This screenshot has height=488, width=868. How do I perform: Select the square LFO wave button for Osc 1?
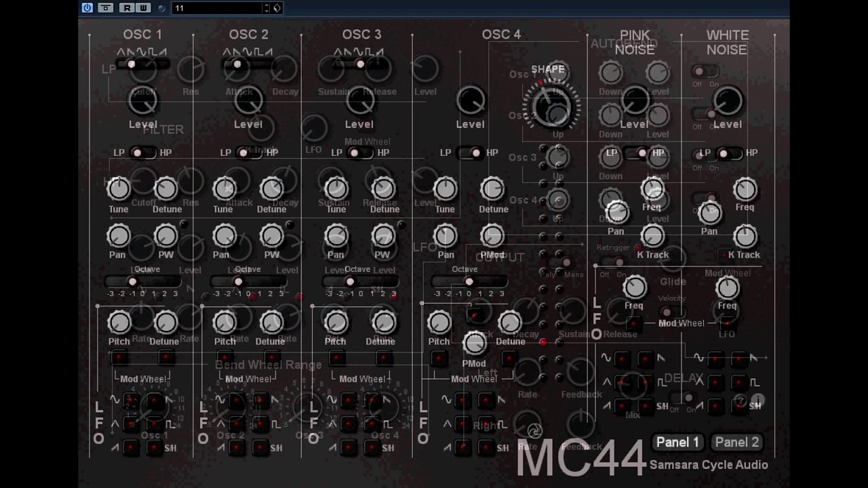tap(155, 424)
